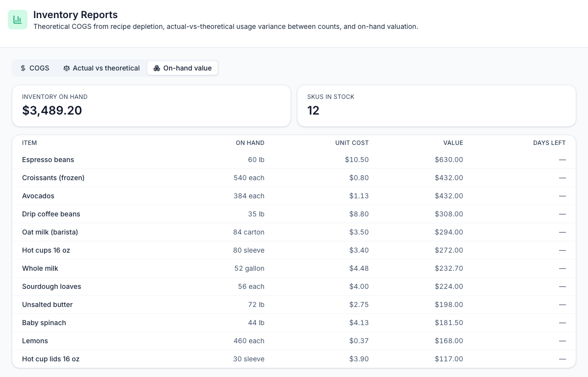
Task: Click the SKUs in stock count 12
Action: tap(313, 111)
